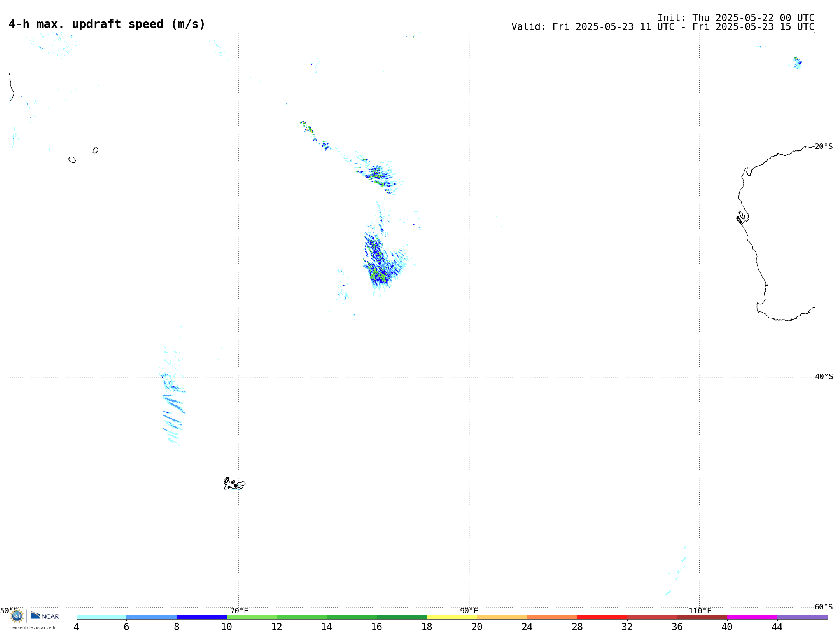The width and height of the screenshot is (840, 632).
Task: Click the 110°E longitude label
Action: (x=700, y=611)
